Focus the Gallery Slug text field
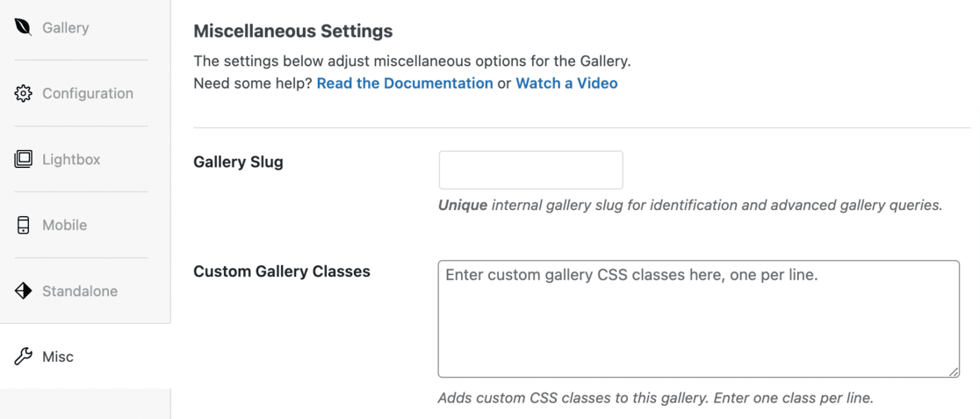The height and width of the screenshot is (419, 980). (x=530, y=170)
